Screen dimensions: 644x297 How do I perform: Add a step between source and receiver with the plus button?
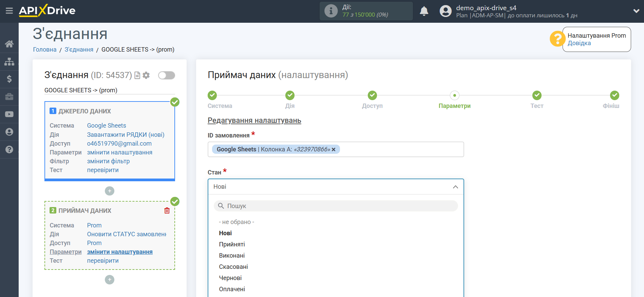point(110,191)
